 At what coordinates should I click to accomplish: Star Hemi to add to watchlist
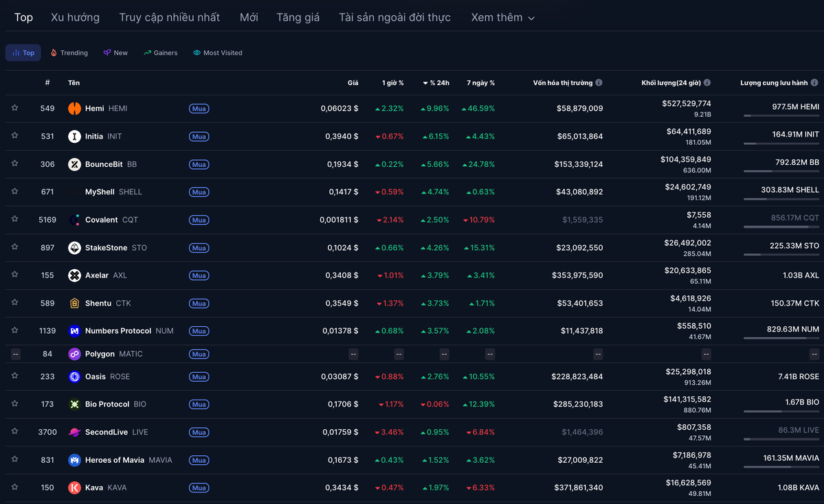(x=14, y=108)
